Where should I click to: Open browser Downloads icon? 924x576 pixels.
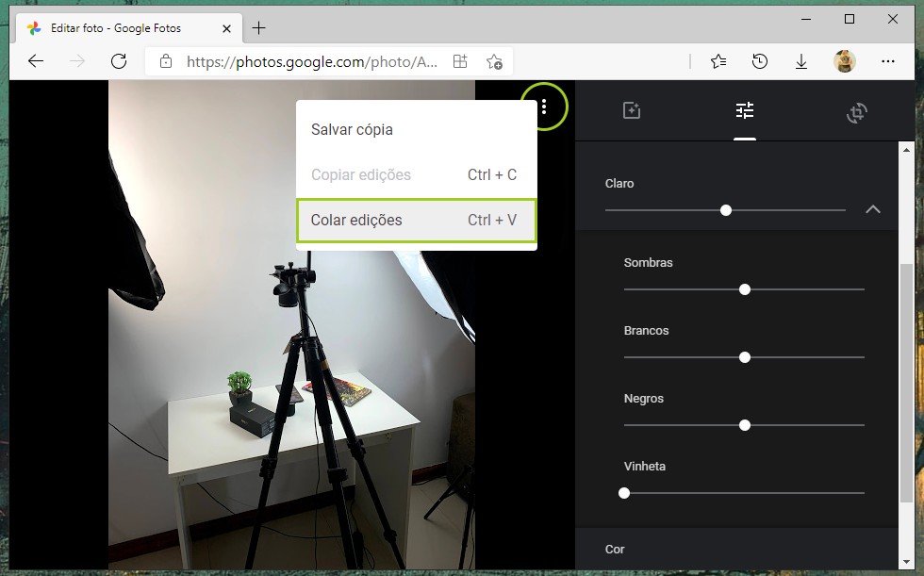801,61
